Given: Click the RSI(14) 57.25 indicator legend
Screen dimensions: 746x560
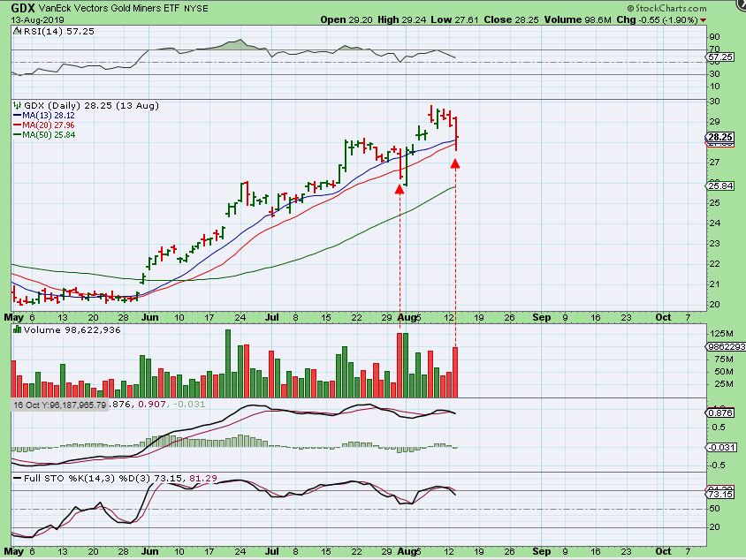Looking at the screenshot, I should click(58, 32).
